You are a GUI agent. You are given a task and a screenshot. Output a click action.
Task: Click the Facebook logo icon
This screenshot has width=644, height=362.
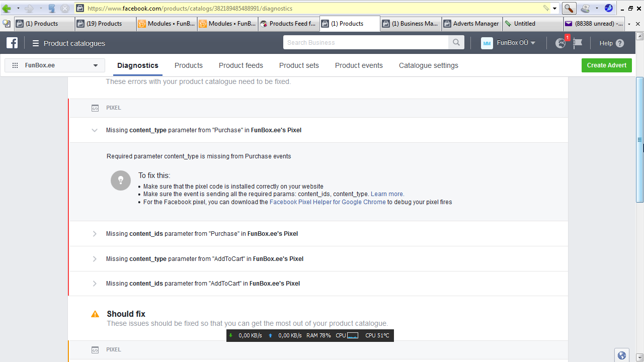[x=12, y=43]
